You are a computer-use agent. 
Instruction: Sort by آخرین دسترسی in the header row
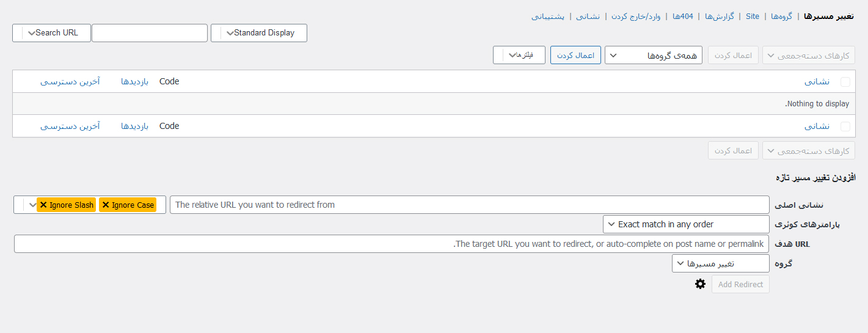pos(70,82)
